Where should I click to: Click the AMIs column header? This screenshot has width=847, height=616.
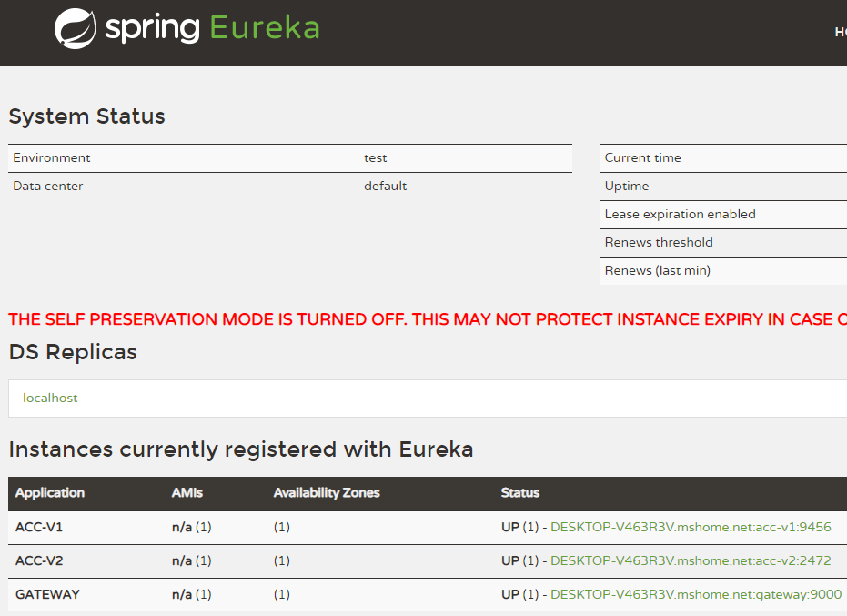pos(187,492)
